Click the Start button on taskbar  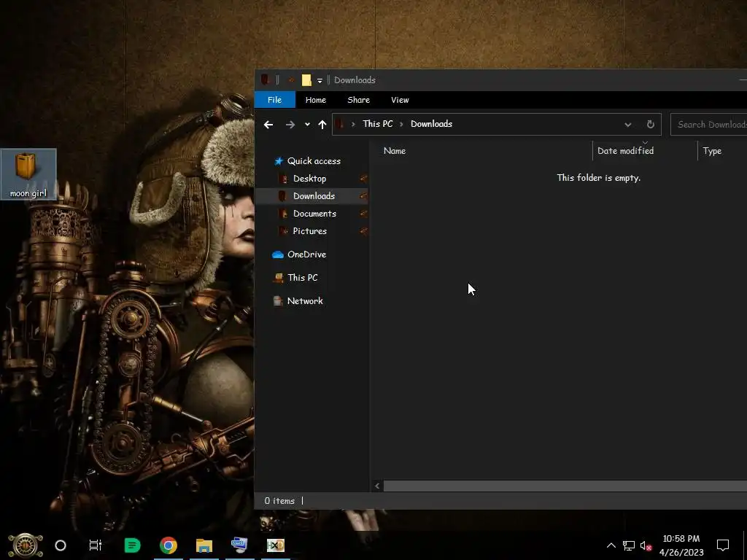26,545
